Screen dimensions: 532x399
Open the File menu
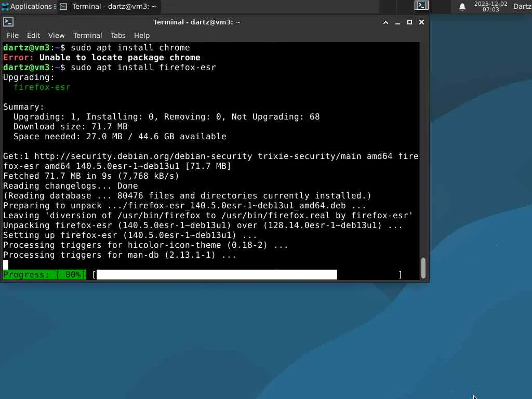[x=12, y=35]
